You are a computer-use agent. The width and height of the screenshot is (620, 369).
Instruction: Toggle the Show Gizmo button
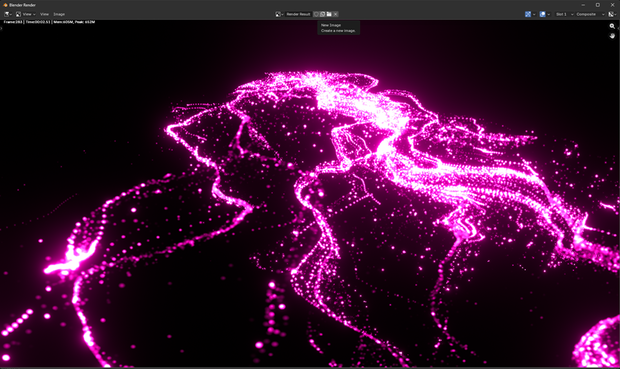527,14
